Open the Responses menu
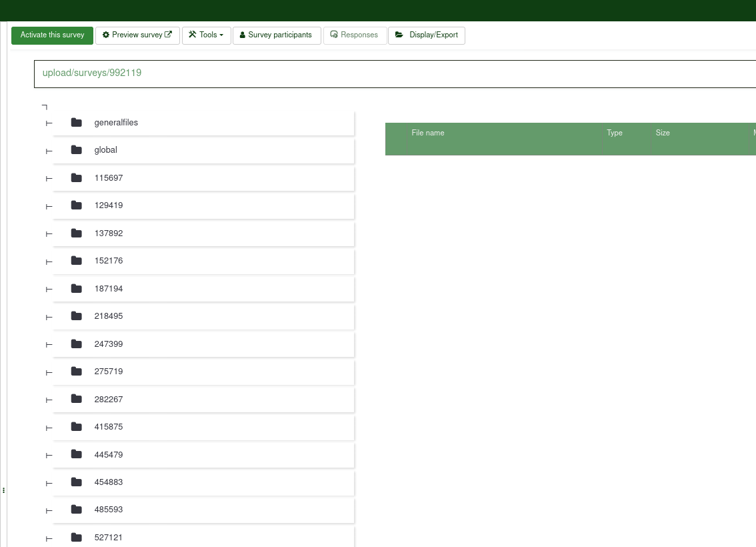756x547 pixels. (355, 35)
